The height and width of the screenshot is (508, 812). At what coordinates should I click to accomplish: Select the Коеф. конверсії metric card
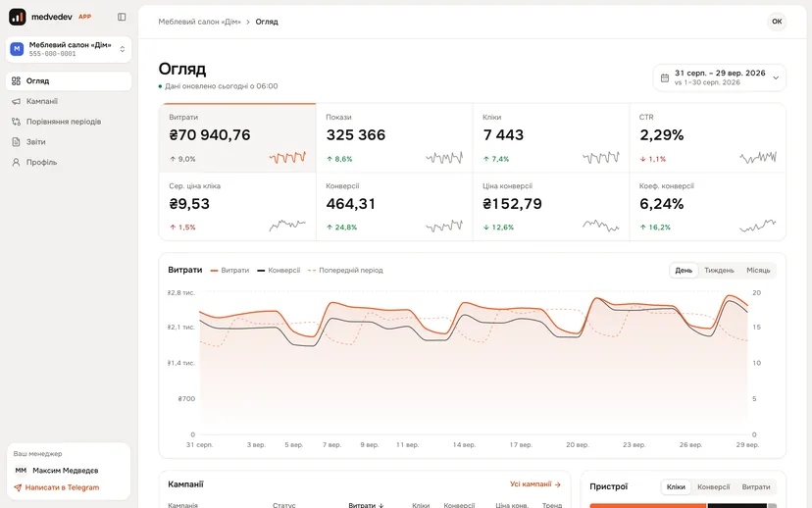(707, 207)
